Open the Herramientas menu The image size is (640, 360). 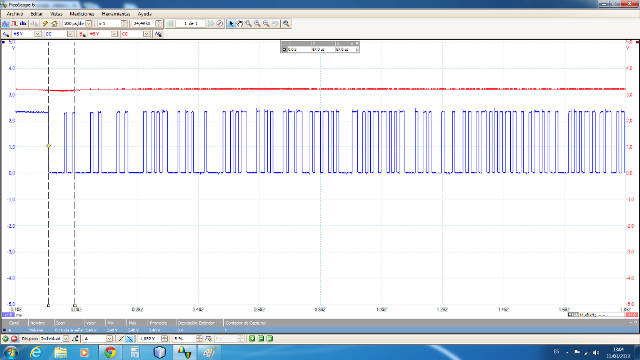[x=116, y=14]
